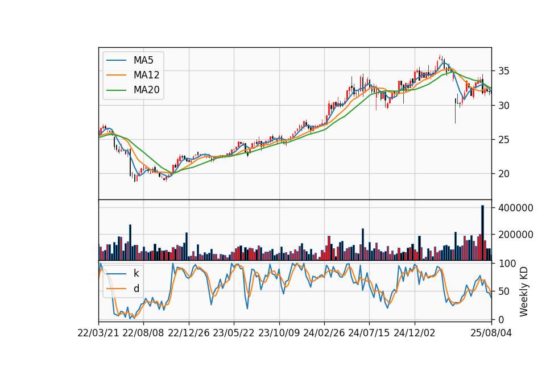546x392 pixels.
Task: Click the volume axis value 200000
Action: click(516, 235)
